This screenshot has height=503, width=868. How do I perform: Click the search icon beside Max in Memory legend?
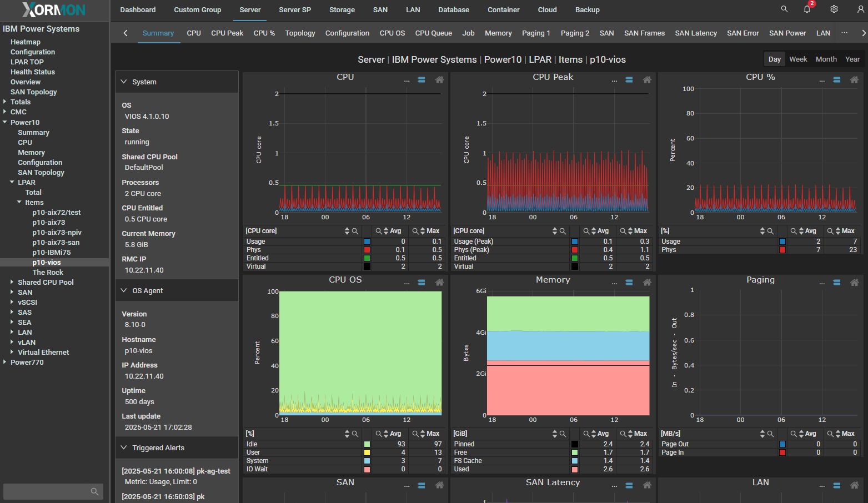click(623, 434)
